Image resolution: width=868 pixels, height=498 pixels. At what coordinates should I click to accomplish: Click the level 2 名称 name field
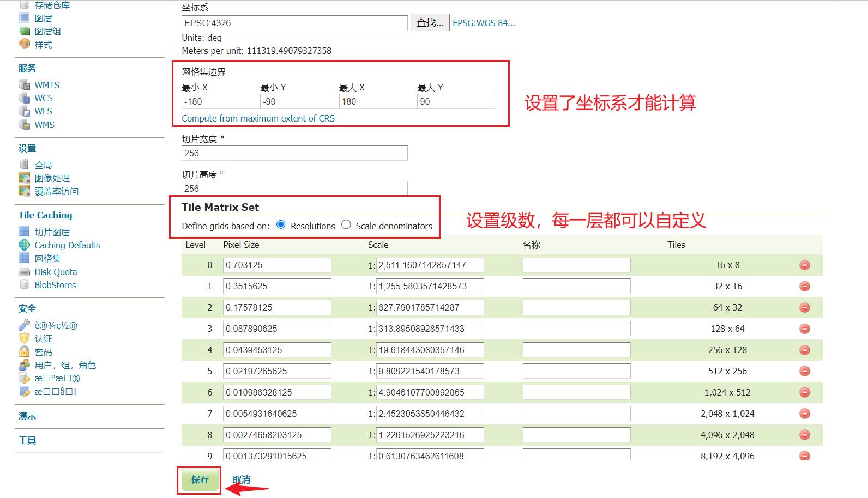576,307
